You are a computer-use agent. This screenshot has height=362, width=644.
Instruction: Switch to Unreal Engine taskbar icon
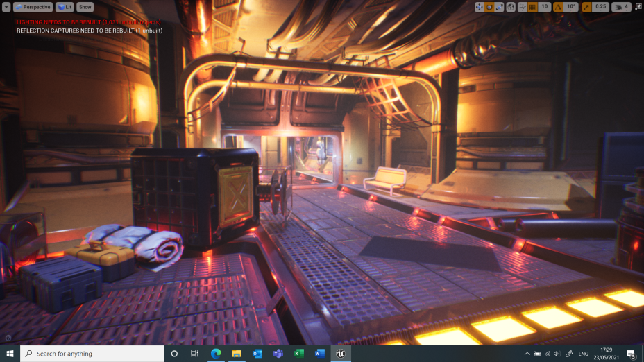(341, 354)
